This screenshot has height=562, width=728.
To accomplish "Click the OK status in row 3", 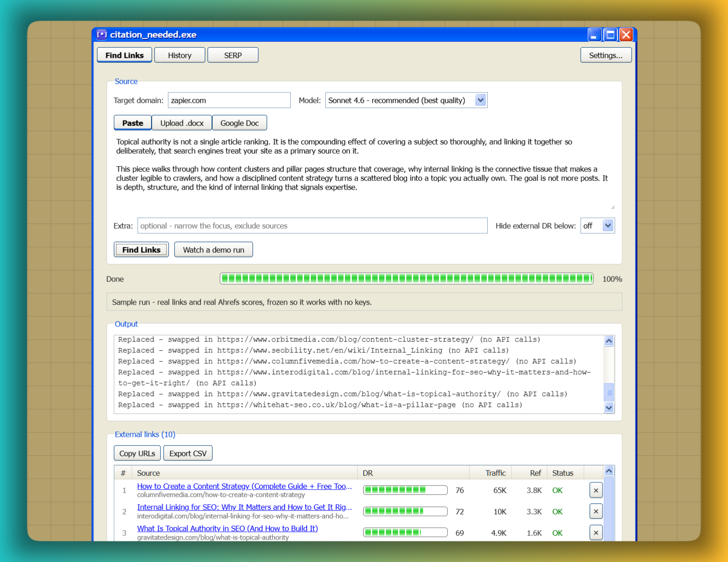I will click(x=557, y=533).
